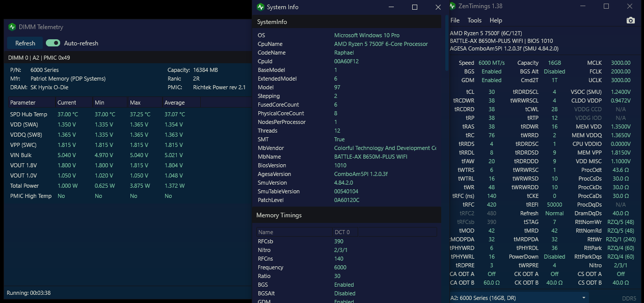Screen dimensions: 644x303
Task: Click the Raphael CodeName value
Action: pyautogui.click(x=344, y=53)
